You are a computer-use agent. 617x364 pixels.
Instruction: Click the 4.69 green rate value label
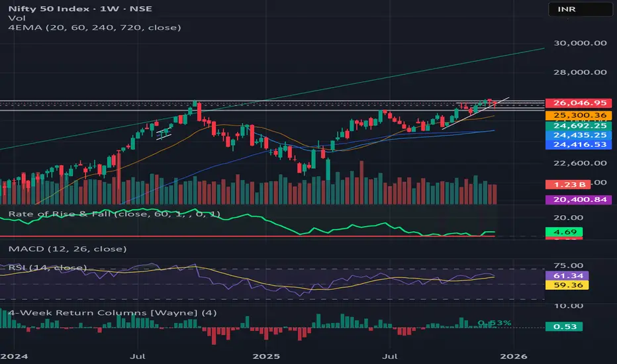tap(564, 232)
